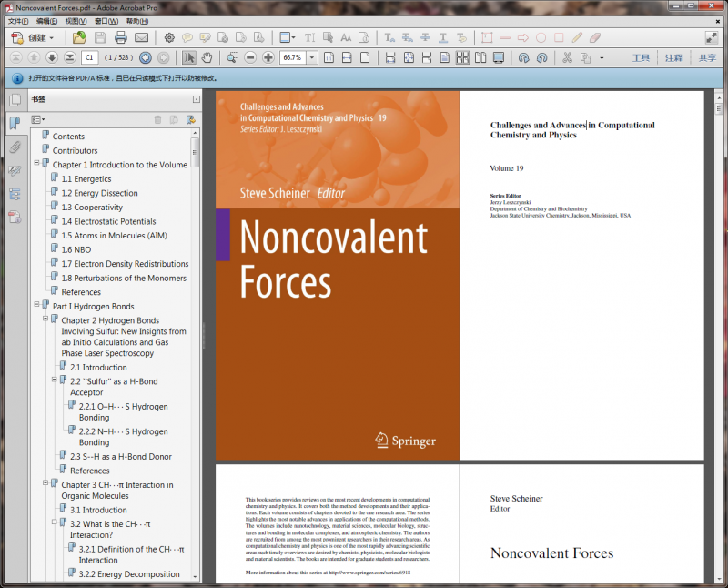The height and width of the screenshot is (588, 728).
Task: Open the 共享 Share pane
Action: click(707, 57)
